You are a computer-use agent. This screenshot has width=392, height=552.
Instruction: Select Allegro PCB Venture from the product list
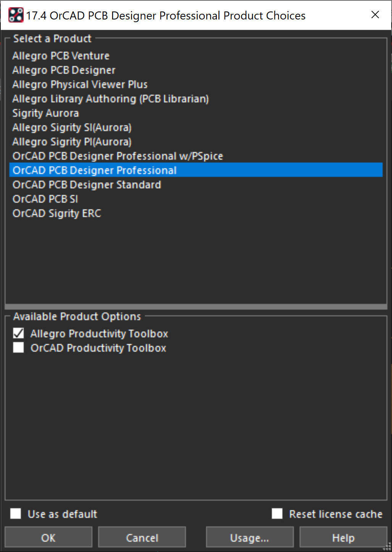tap(61, 55)
